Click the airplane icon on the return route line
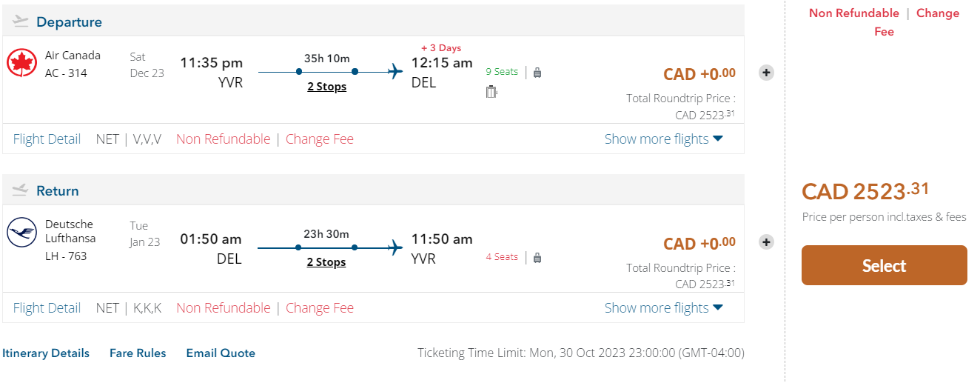 coord(395,247)
